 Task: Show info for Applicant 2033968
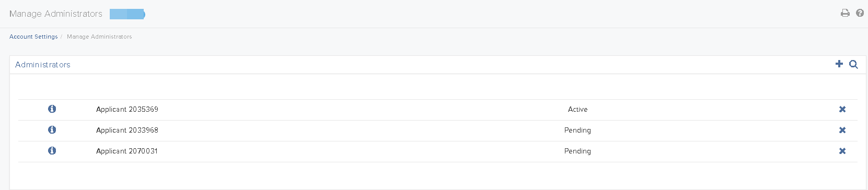tap(52, 130)
